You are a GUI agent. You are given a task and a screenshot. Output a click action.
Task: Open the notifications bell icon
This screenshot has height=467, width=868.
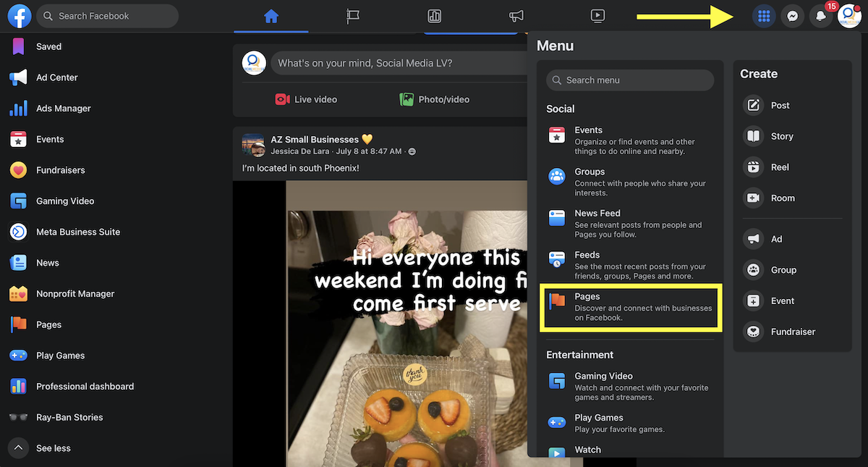point(820,16)
